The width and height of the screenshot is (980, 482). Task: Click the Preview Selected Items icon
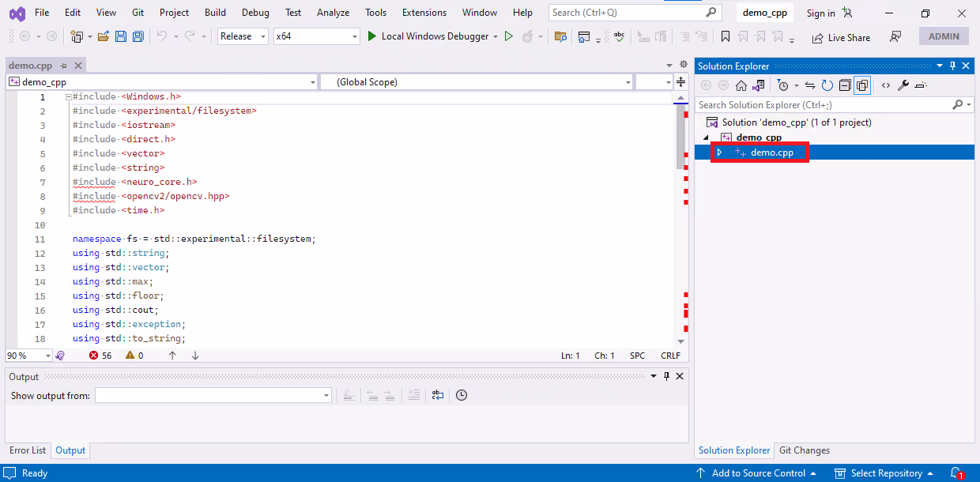coord(921,85)
